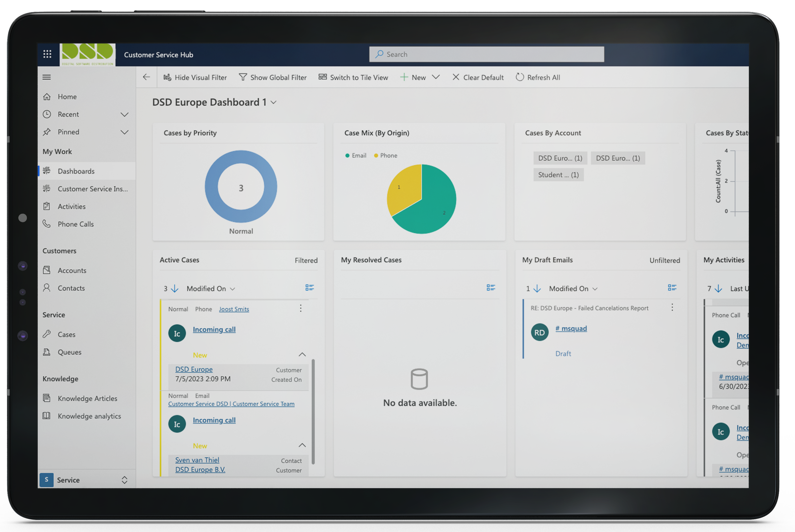This screenshot has width=795, height=532.
Task: Collapse the Sven van Thiel case details chevron
Action: pyautogui.click(x=302, y=445)
